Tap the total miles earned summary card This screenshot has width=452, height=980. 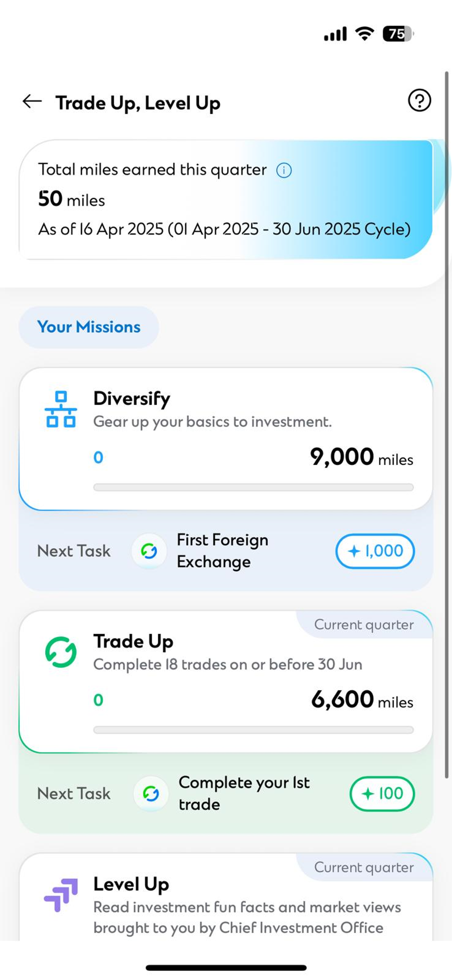pos(226,200)
